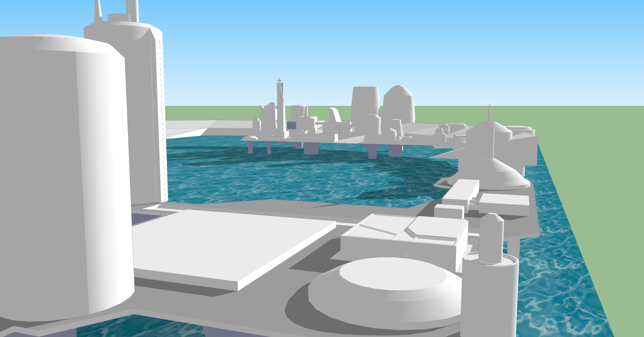This screenshot has height=337, width=644.
Task: Click the mushroom-shaped platform on the water
Action: point(249,138)
